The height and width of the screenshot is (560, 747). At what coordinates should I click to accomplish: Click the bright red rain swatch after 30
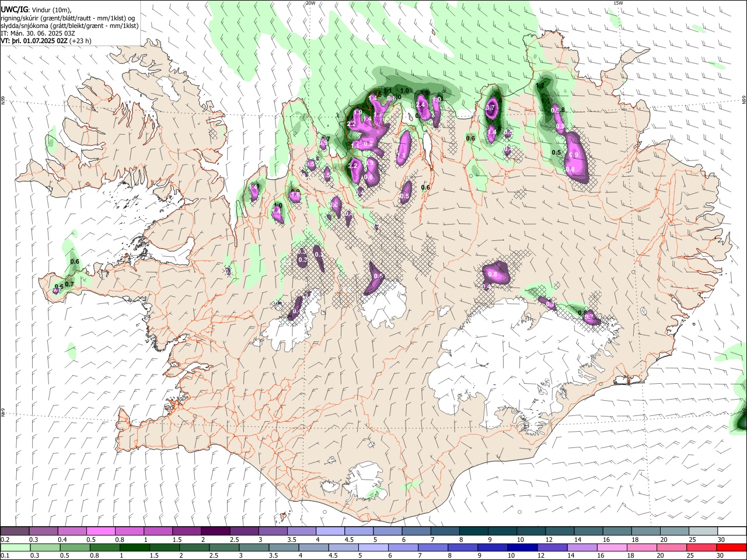[x=731, y=547]
